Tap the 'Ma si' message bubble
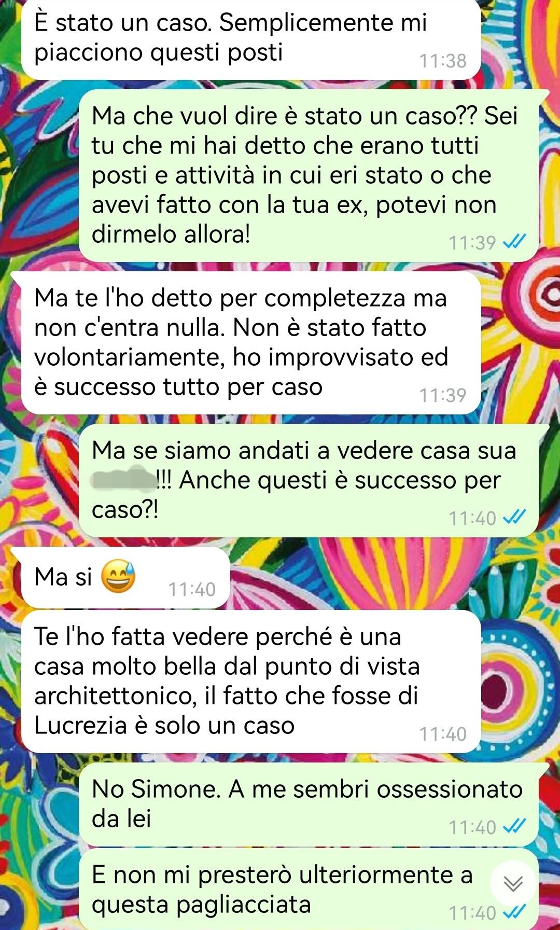Viewport: 560px width, 930px height. [124, 577]
